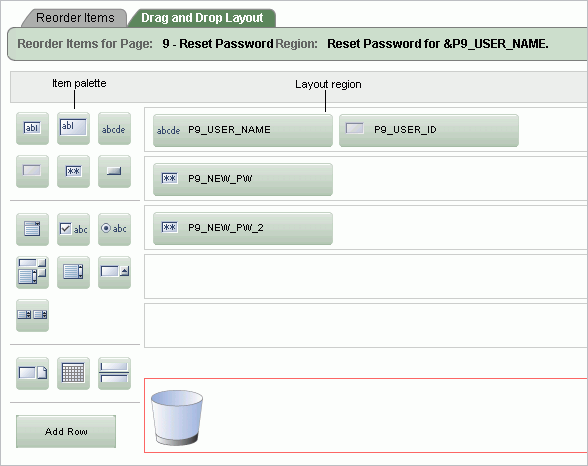Select the small text field palette item
Screen dimensions: 588x466
coord(32,128)
